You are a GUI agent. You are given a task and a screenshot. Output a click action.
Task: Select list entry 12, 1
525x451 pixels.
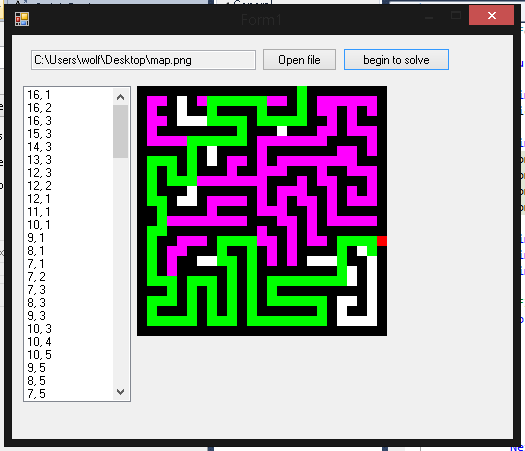click(39, 199)
